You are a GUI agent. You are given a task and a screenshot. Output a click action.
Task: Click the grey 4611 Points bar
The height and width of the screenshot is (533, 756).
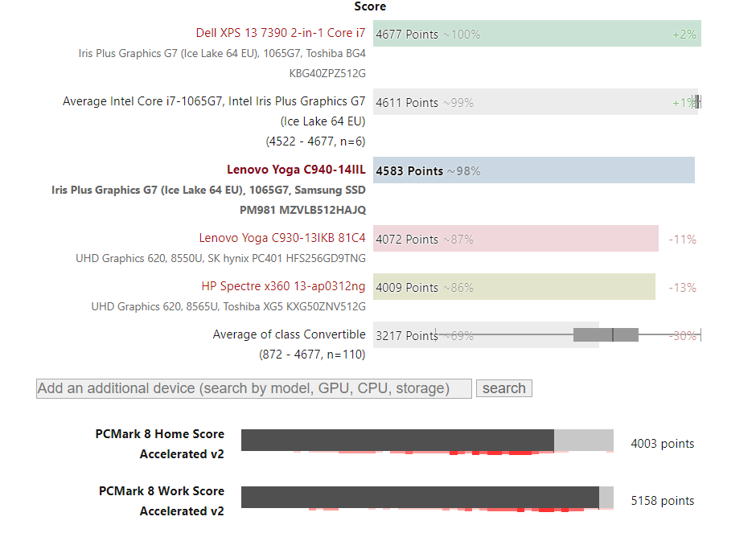[536, 102]
